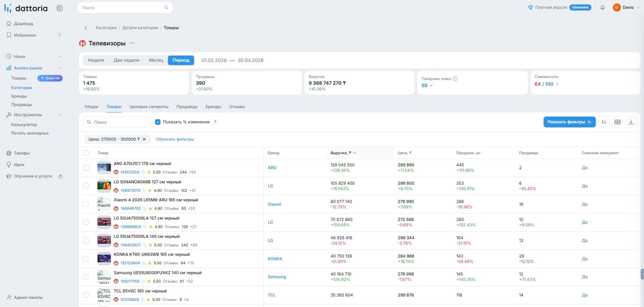Sort by the Выручка column header arrow
The height and width of the screenshot is (307, 644).
(355, 153)
